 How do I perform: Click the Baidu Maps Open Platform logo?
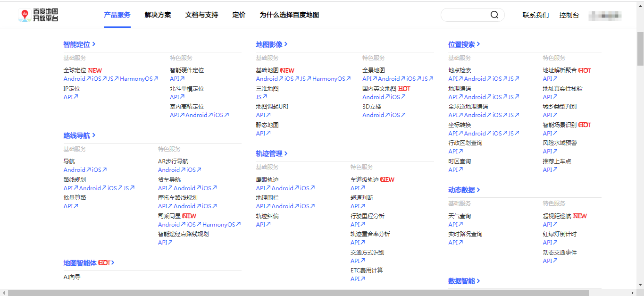point(38,15)
